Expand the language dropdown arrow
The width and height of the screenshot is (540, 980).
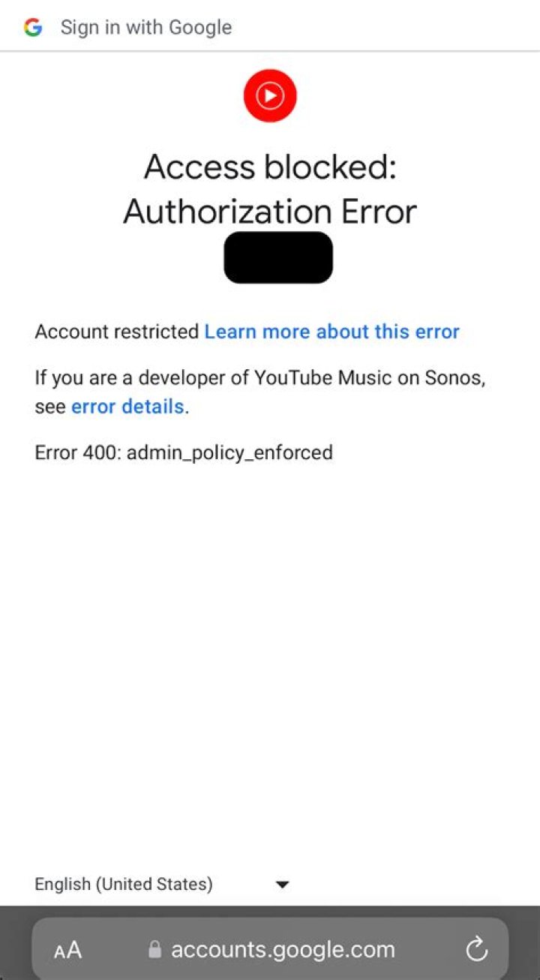283,885
